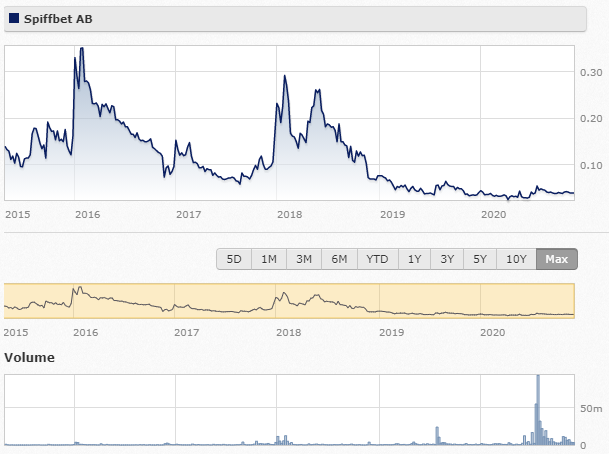Screen dimensions: 609x454
Task: Click the tallest 2020 volume bar
Action: (x=538, y=410)
